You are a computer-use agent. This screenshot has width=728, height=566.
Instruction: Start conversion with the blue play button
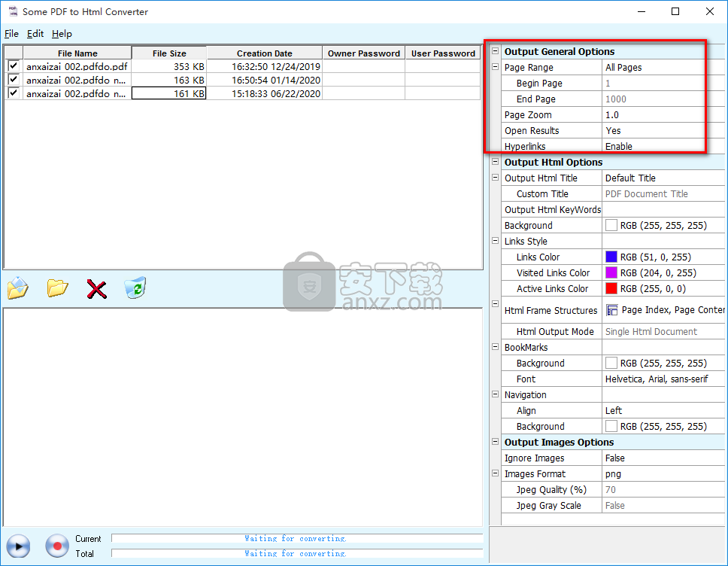(19, 546)
